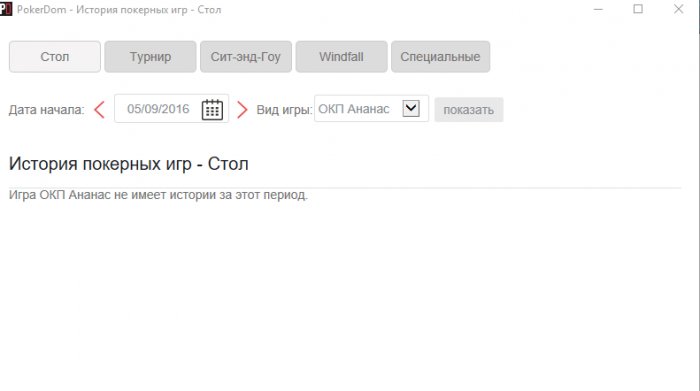Go to previous date with left arrow
The image size is (700, 391).
(x=100, y=109)
